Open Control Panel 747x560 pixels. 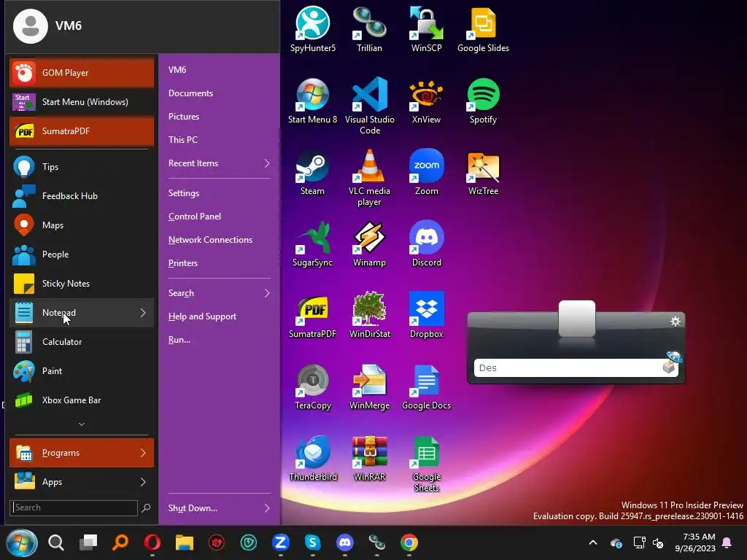[194, 216]
